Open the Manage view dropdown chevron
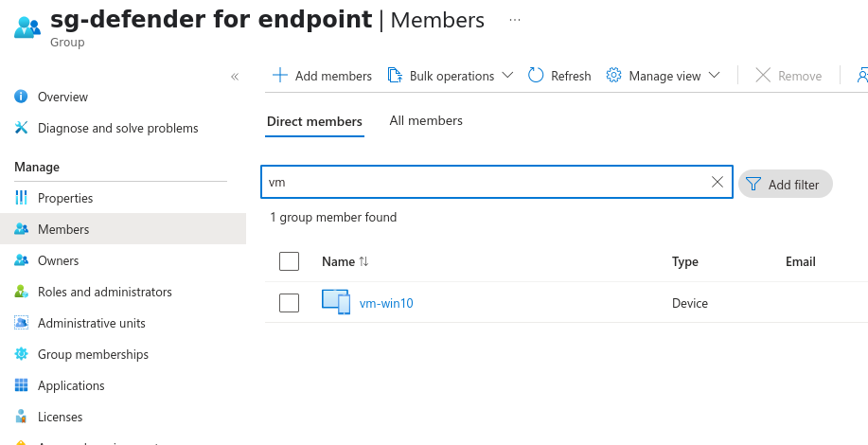Viewport: 868px width, 445px height. pos(714,76)
